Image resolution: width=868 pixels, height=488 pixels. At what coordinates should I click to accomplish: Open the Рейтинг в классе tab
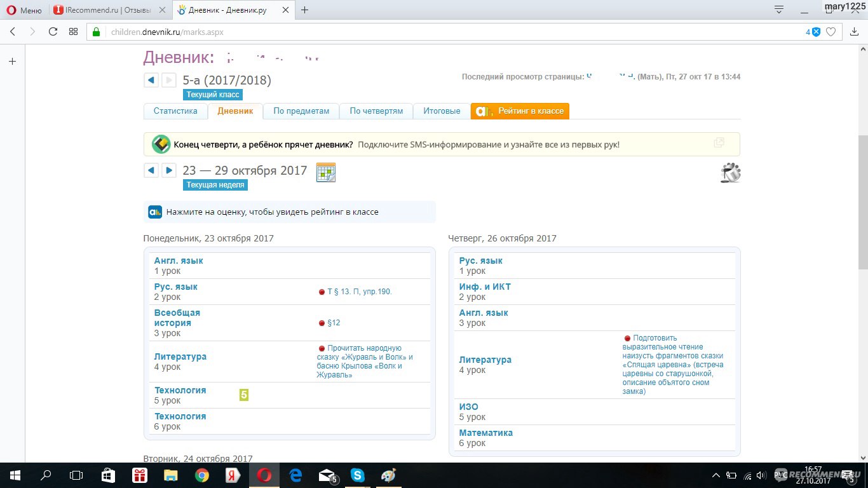click(x=520, y=111)
